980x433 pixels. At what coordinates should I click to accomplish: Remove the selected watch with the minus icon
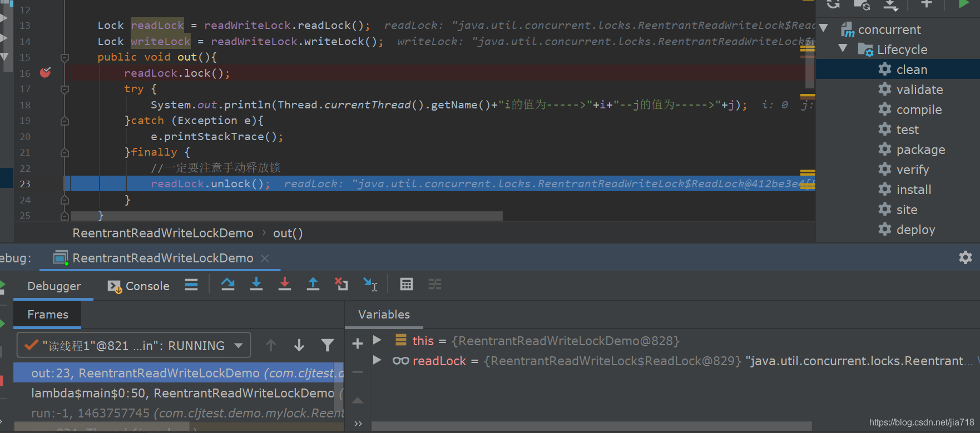358,371
